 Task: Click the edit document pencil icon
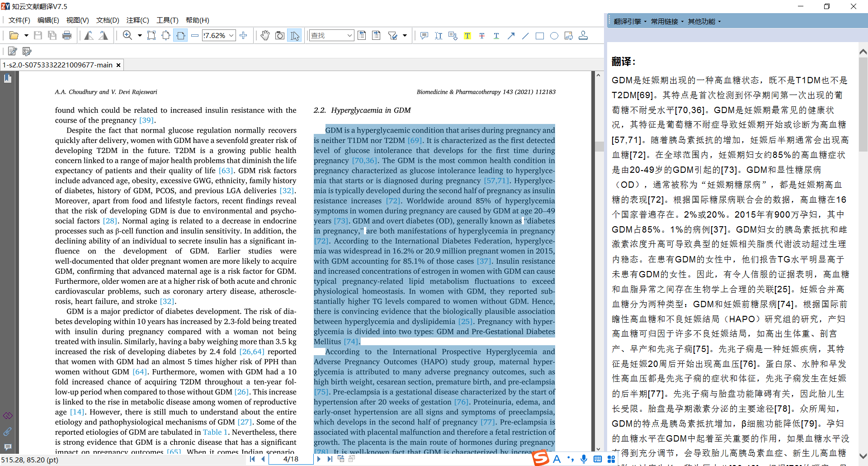click(13, 51)
